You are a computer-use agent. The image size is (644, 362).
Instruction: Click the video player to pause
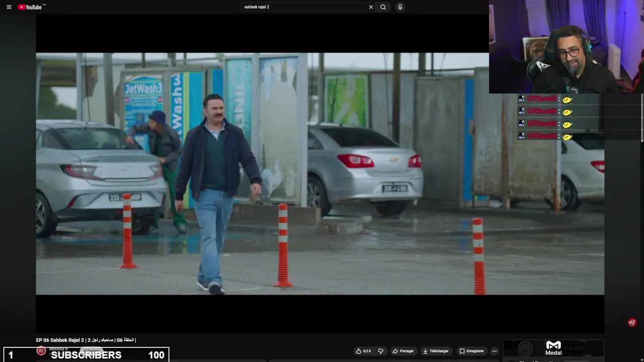click(x=320, y=173)
